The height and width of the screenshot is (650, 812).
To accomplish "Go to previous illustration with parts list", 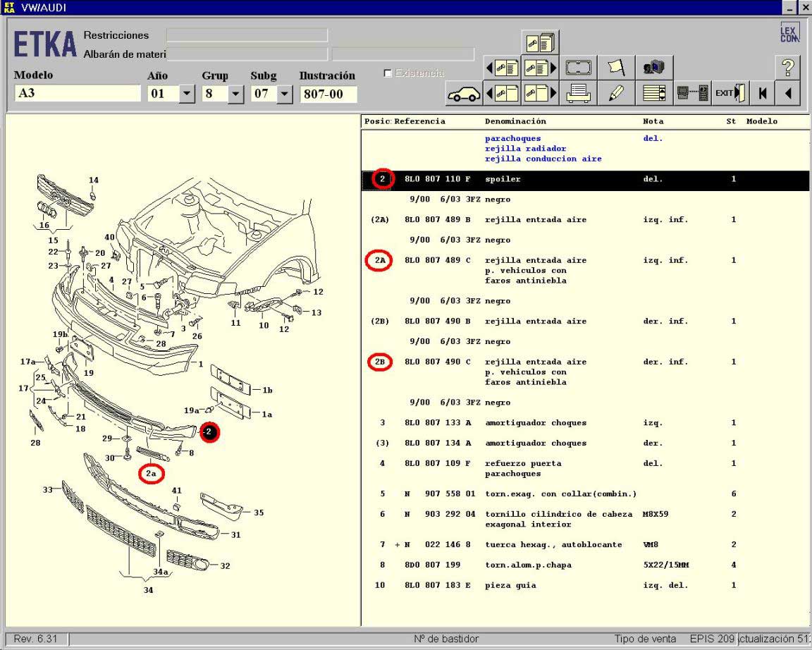I will pos(502,68).
